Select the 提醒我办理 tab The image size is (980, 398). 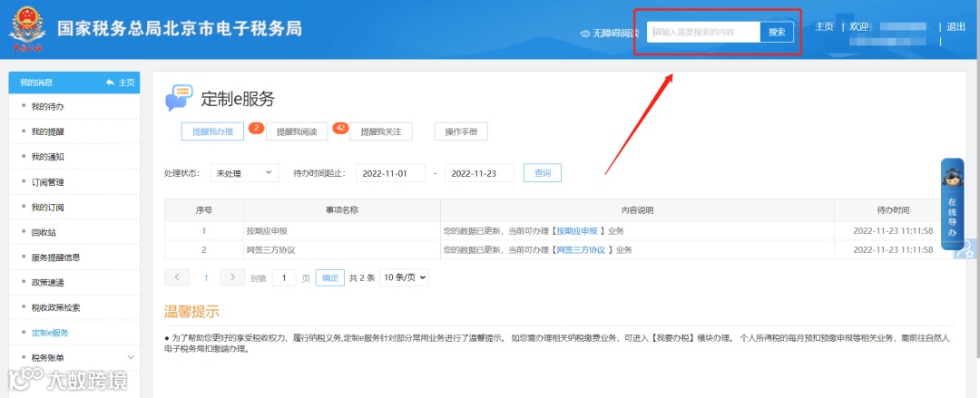click(x=212, y=131)
